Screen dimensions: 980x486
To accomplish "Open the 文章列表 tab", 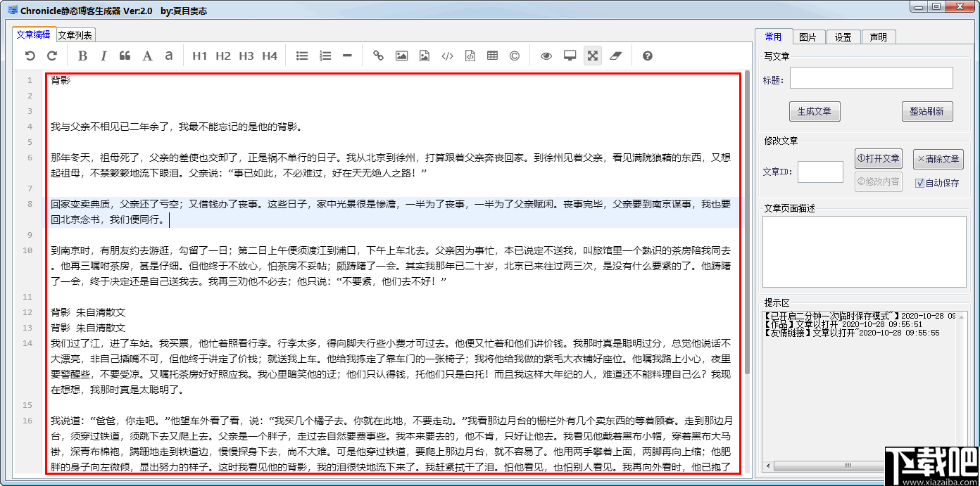I will pyautogui.click(x=75, y=33).
